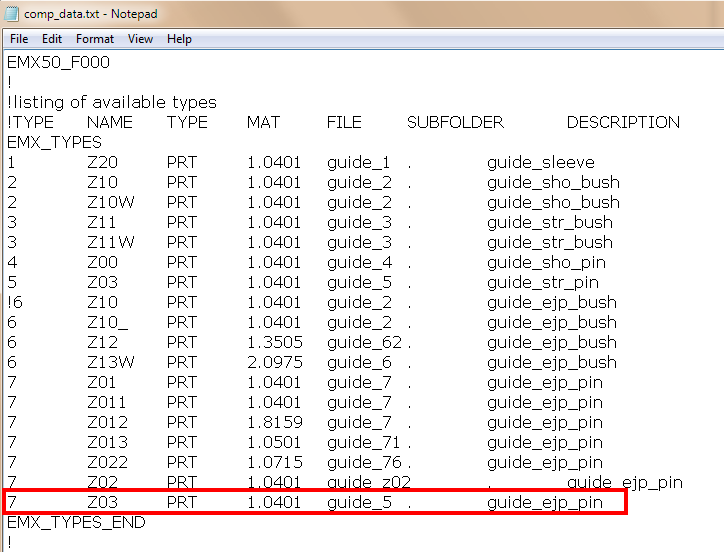Click the name Z01
Screen dimensions: 724x552
click(102, 382)
